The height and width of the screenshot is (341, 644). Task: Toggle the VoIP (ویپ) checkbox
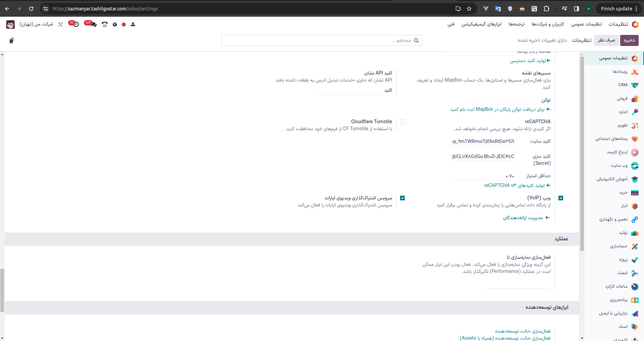point(561,198)
